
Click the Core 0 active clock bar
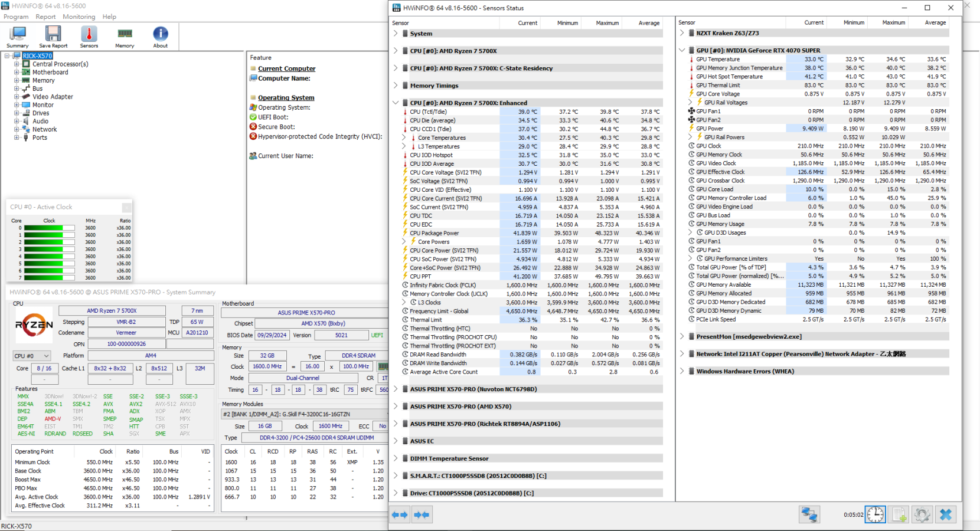49,228
